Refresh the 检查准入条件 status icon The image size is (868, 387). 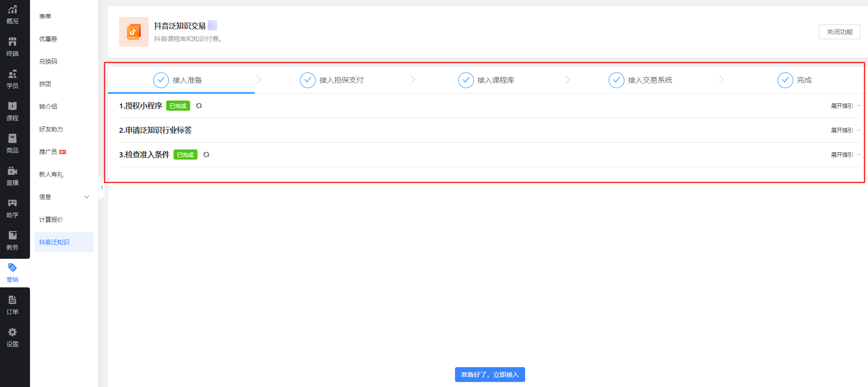206,155
